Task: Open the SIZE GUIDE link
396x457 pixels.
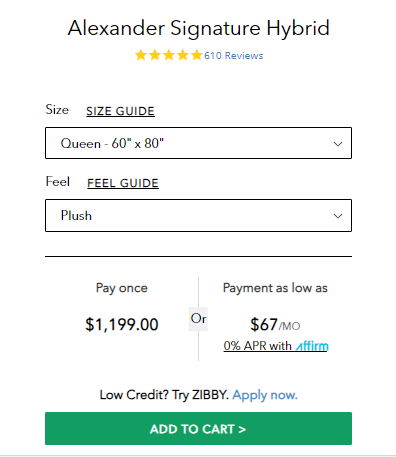Action: pos(120,111)
